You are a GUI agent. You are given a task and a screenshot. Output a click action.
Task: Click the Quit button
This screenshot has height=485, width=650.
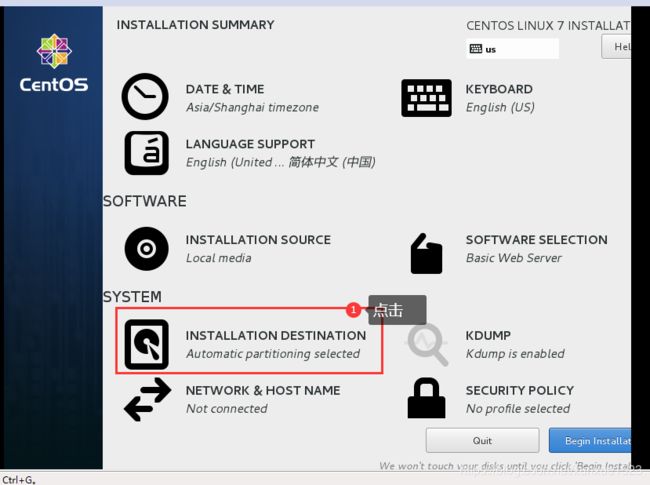click(483, 441)
